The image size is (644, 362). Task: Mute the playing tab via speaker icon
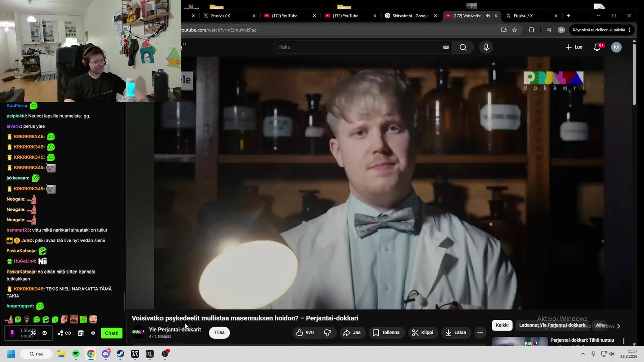487,16
